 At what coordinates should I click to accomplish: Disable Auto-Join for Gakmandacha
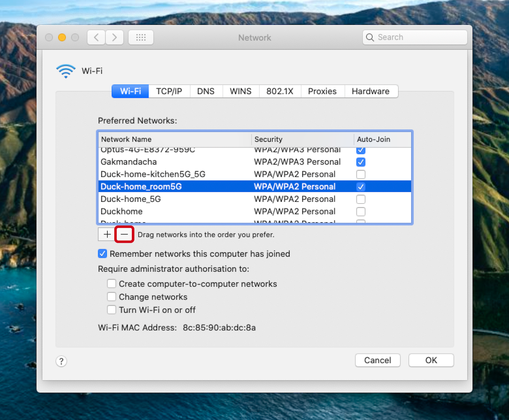pyautogui.click(x=360, y=162)
